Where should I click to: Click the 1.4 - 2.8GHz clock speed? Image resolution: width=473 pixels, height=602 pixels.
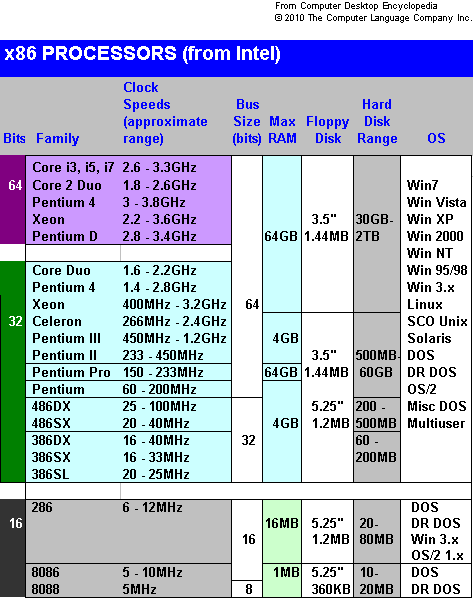point(159,287)
